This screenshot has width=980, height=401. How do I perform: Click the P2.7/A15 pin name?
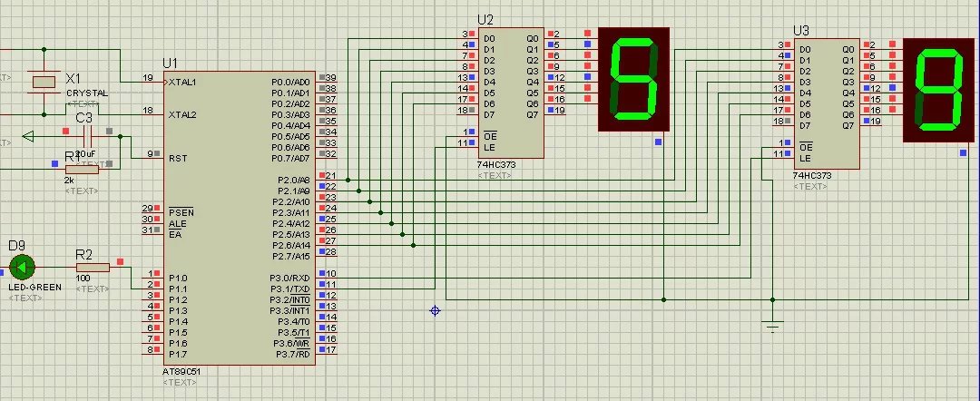point(291,256)
